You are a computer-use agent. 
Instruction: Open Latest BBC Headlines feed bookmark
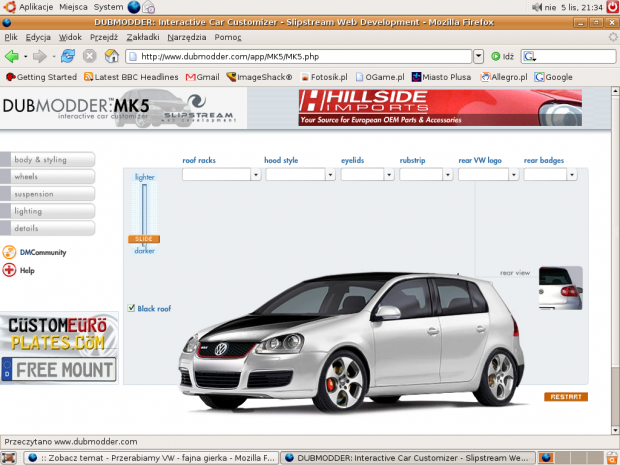(x=131, y=77)
